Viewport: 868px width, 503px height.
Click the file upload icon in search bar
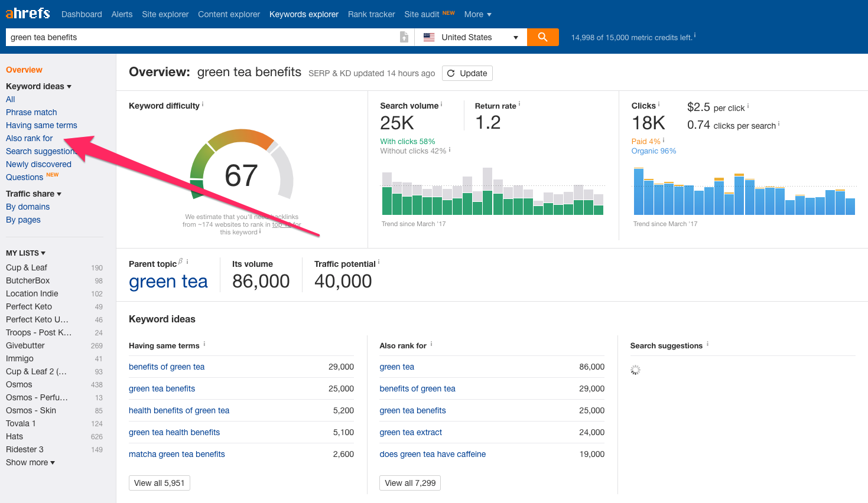click(404, 37)
